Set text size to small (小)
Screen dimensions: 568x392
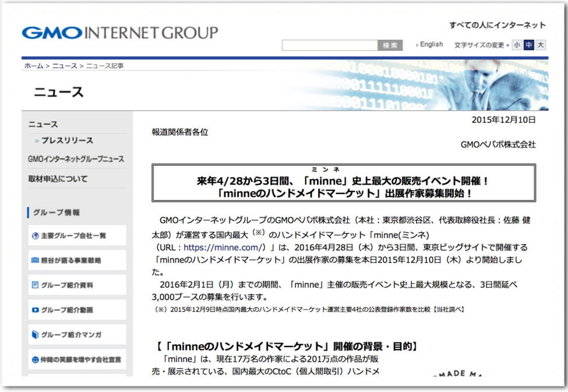[x=517, y=45]
